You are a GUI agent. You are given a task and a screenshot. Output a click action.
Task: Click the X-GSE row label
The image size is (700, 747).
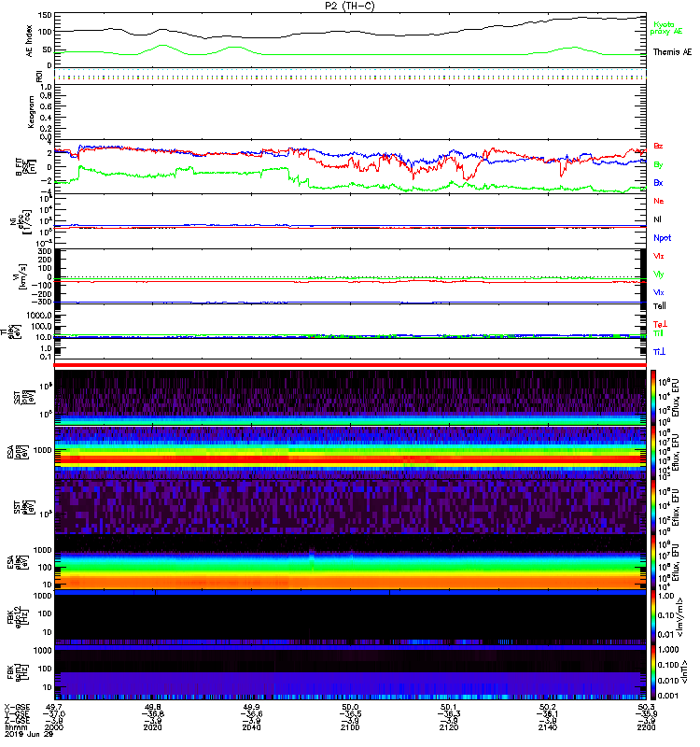click(17, 707)
